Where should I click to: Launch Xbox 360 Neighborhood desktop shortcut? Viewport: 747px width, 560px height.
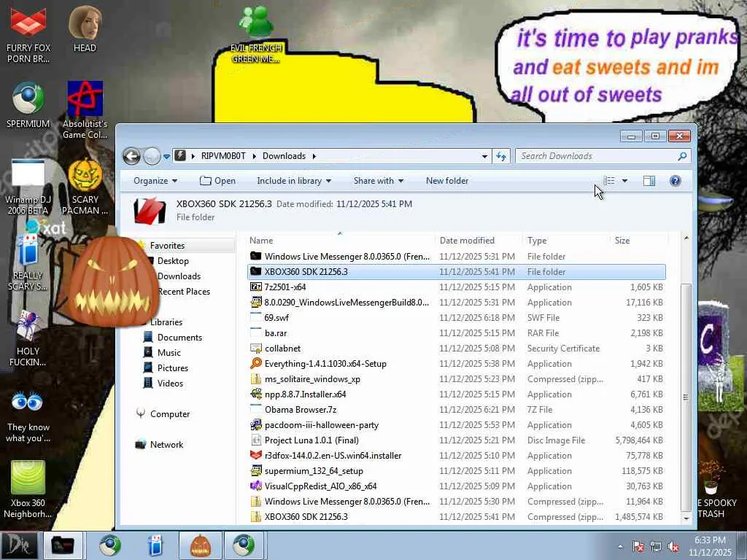28,489
